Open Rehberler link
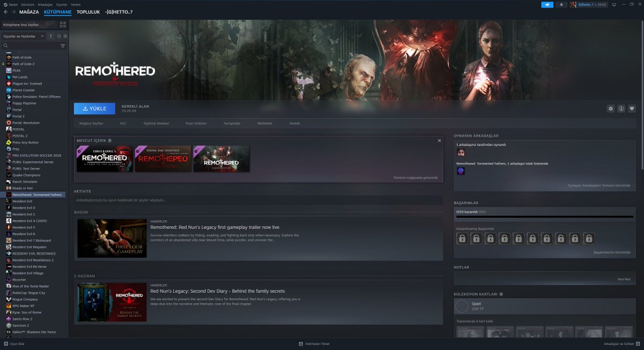The image size is (644, 350). [265, 123]
